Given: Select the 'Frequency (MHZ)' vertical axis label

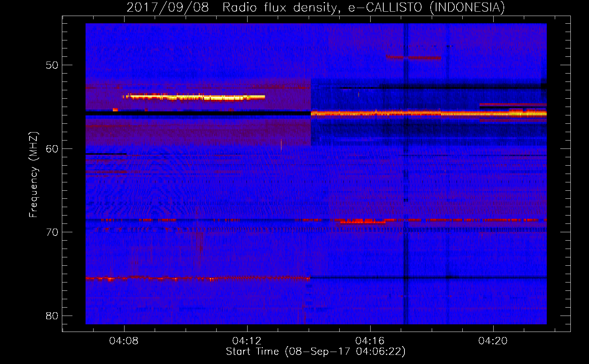Looking at the screenshot, I should [x=33, y=175].
